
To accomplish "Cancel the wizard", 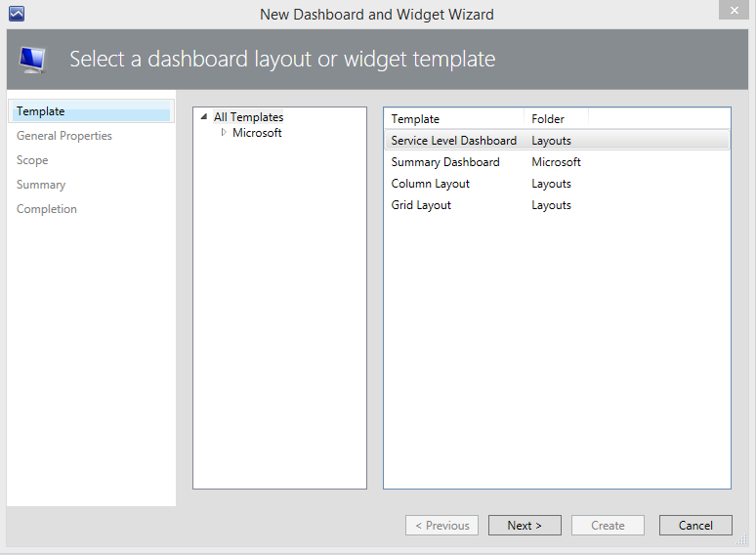I will pos(695,525).
